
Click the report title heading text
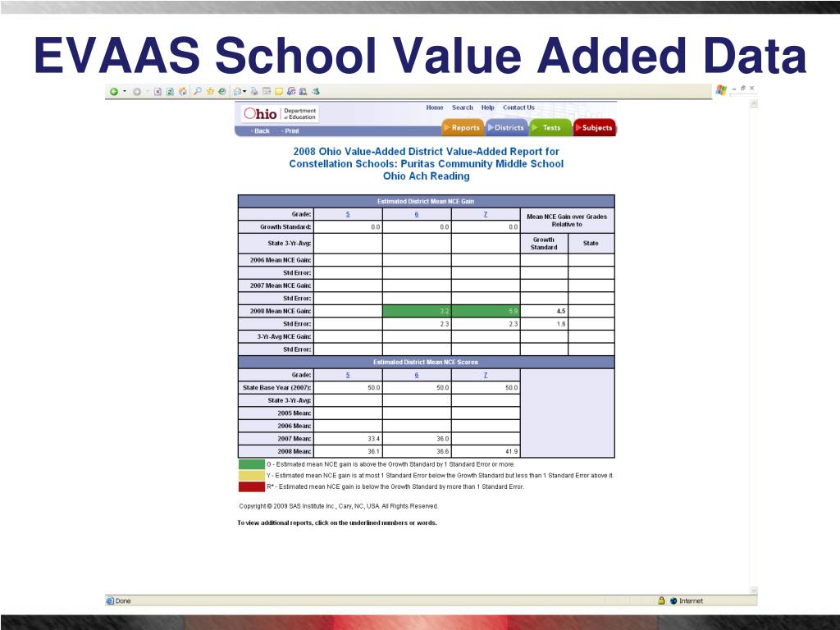[x=426, y=164]
